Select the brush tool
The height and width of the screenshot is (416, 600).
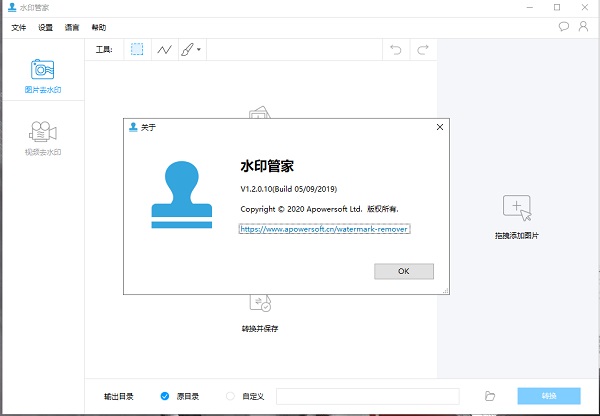click(188, 49)
